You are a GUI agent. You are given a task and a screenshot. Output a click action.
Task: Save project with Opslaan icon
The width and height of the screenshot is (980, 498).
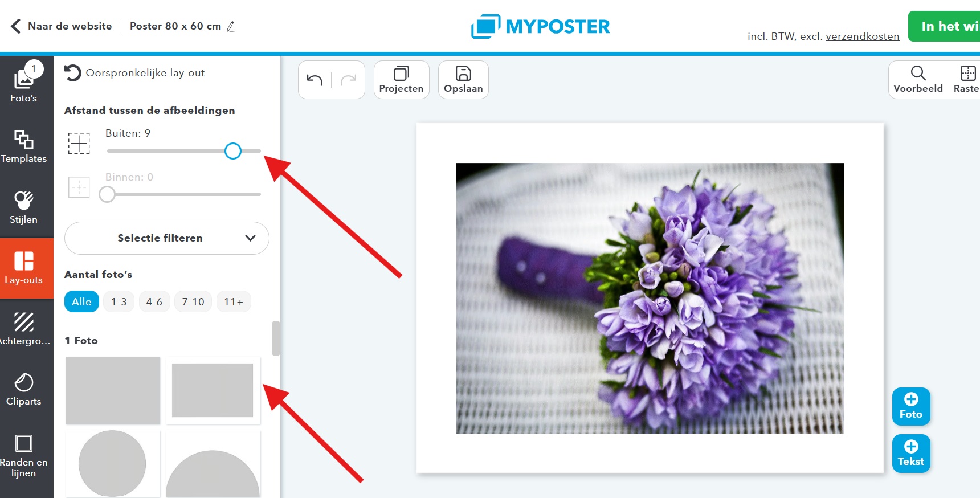click(463, 80)
